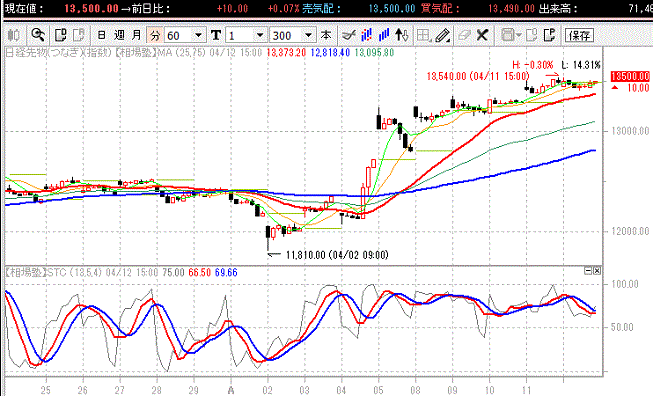Click the up-down arrows icon
The width and height of the screenshot is (653, 396).
point(402,35)
